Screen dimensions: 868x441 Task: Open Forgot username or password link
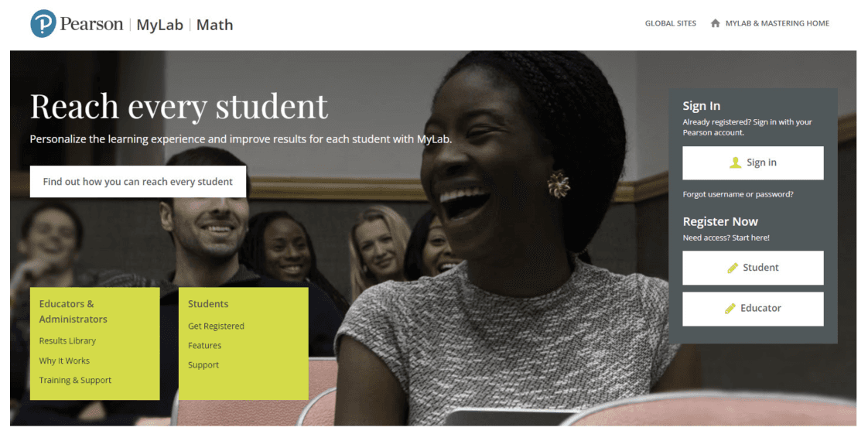(x=738, y=194)
